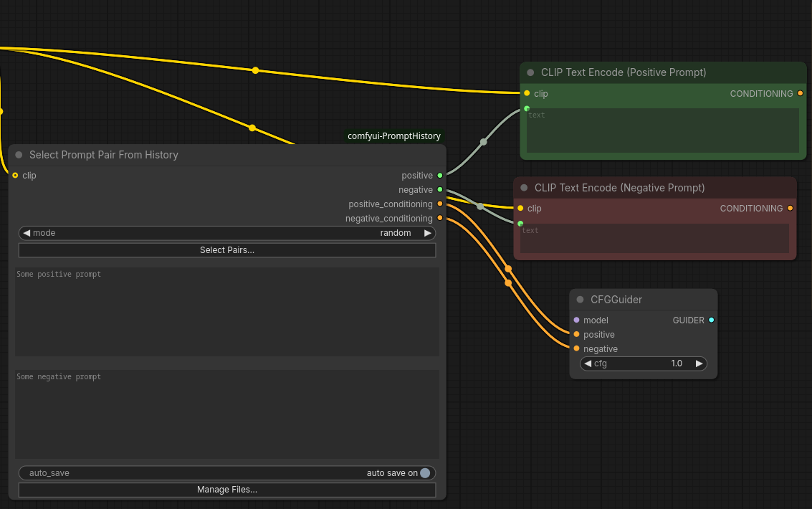Image resolution: width=812 pixels, height=509 pixels.
Task: Click the midpoint dot on the negative text link
Action: point(480,206)
